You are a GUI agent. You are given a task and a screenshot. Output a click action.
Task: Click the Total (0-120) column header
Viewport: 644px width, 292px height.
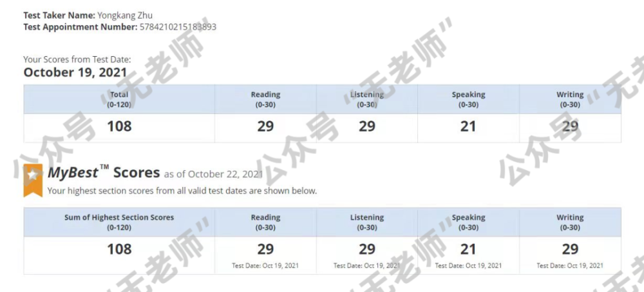click(119, 99)
